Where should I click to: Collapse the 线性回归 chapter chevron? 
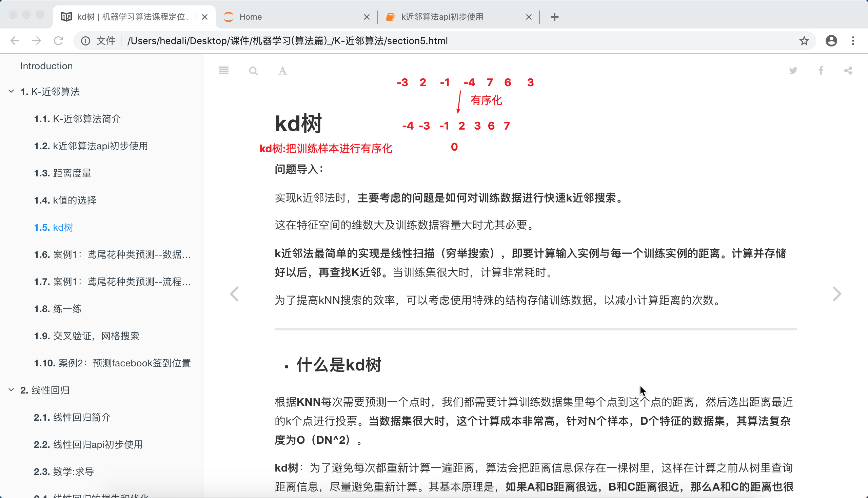tap(11, 390)
